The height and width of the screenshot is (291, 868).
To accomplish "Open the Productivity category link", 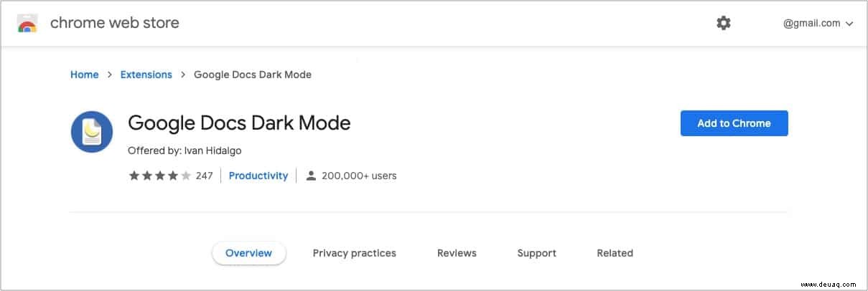I will pyautogui.click(x=258, y=176).
